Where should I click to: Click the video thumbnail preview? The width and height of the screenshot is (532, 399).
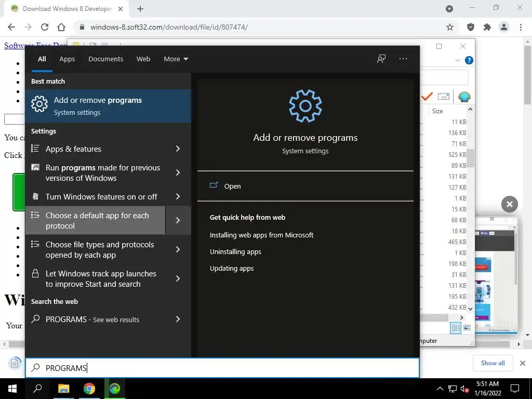(x=496, y=275)
